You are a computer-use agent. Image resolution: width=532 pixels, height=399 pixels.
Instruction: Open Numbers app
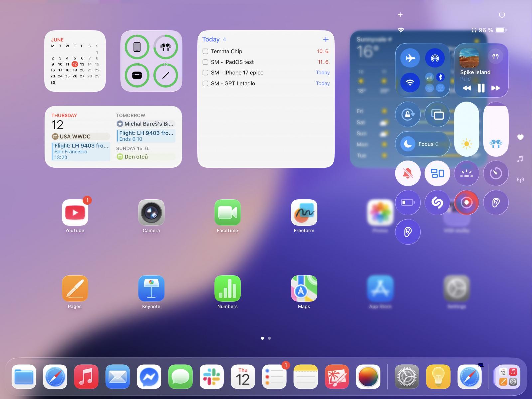pos(228,289)
